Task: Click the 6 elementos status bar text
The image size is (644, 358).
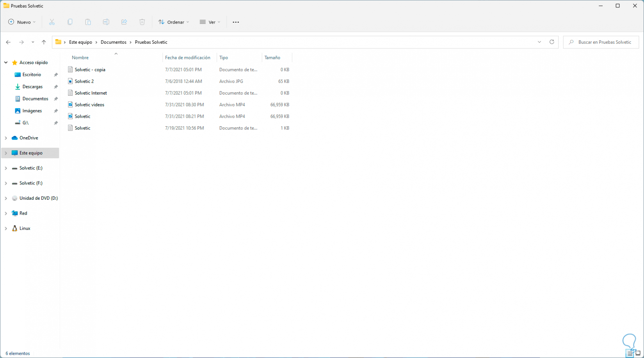Action: tap(18, 353)
